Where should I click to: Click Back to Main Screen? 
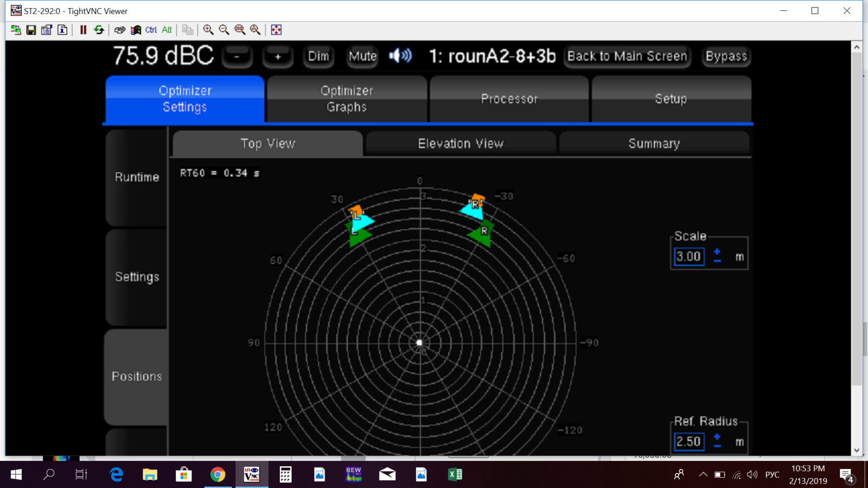(627, 56)
